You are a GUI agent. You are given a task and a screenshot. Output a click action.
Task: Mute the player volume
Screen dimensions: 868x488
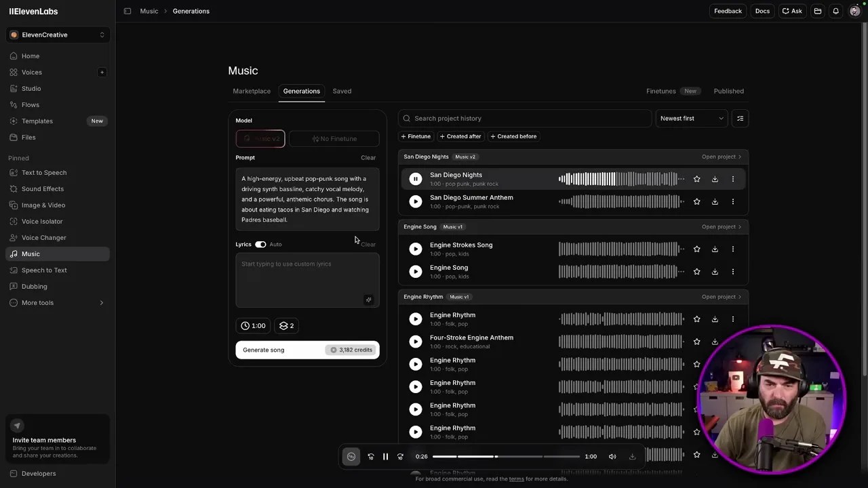612,457
